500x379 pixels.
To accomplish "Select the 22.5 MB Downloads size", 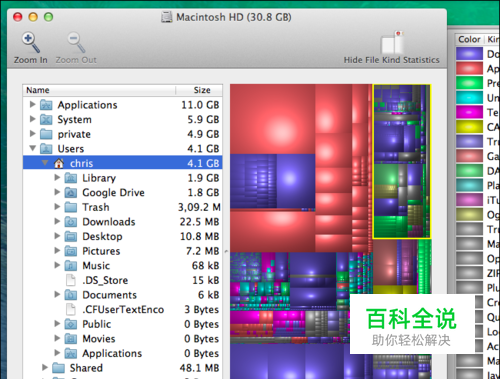I will pyautogui.click(x=199, y=222).
